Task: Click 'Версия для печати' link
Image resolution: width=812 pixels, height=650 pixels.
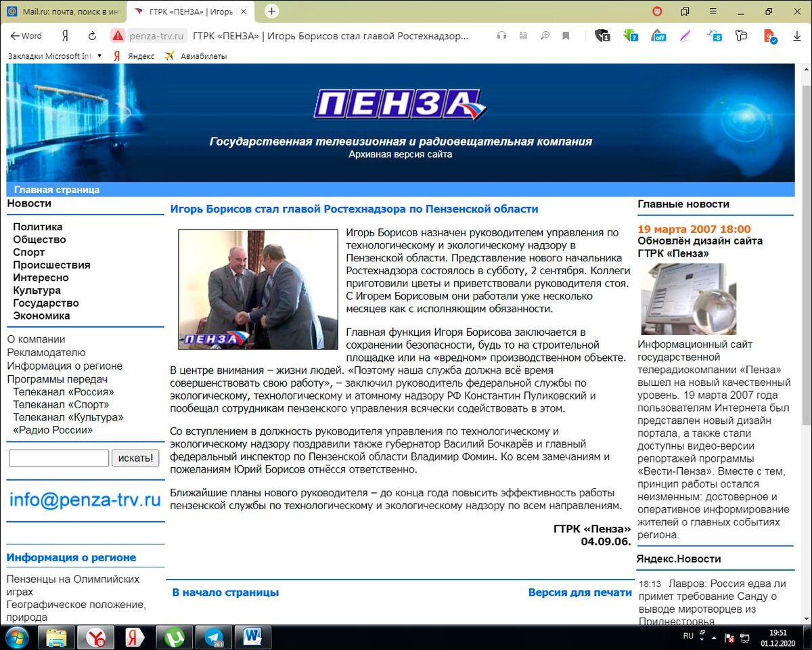Action: coord(581,592)
